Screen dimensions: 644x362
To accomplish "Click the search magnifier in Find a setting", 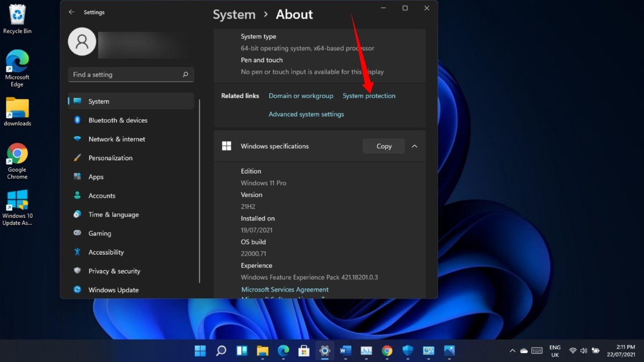I will pos(185,75).
